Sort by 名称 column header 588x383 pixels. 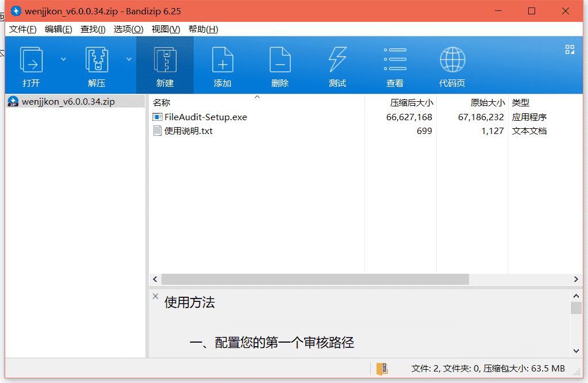(257, 102)
